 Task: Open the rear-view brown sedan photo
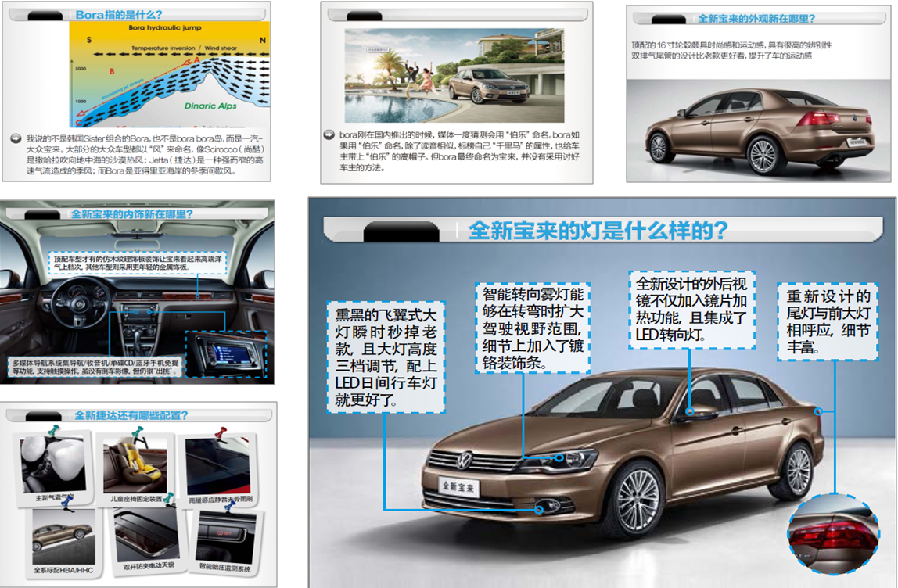[759, 131]
